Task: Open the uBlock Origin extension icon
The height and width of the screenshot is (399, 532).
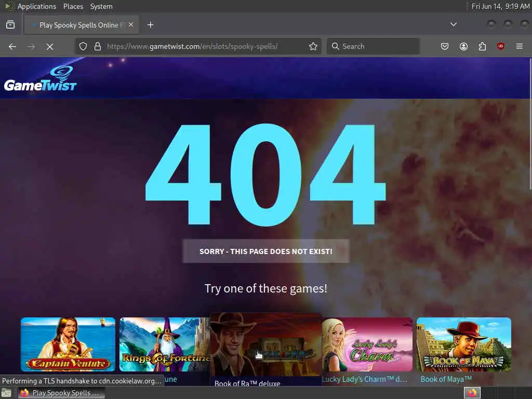Action: point(501,46)
